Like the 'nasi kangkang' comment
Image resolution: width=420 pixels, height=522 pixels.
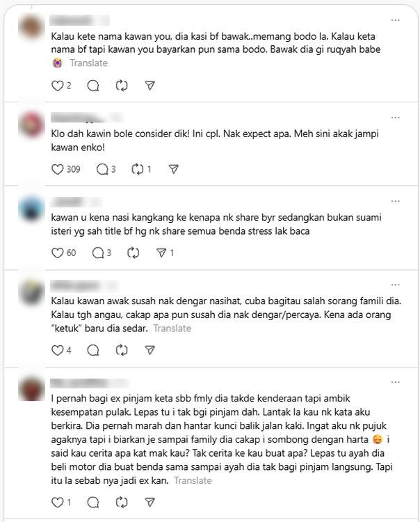[x=57, y=253]
